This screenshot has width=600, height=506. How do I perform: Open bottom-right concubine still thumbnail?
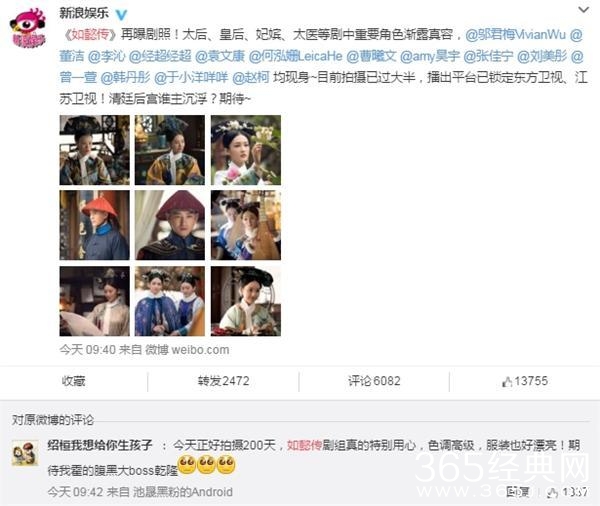click(x=246, y=301)
